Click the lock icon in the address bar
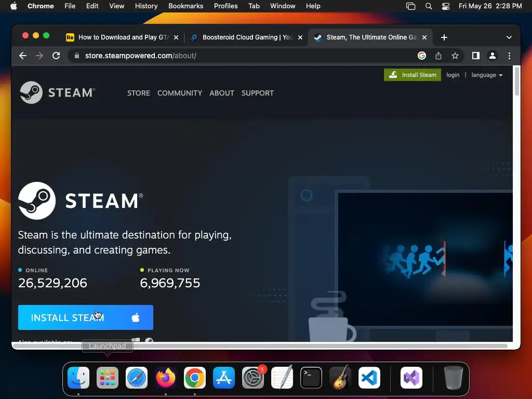The width and height of the screenshot is (532, 399). click(x=77, y=56)
